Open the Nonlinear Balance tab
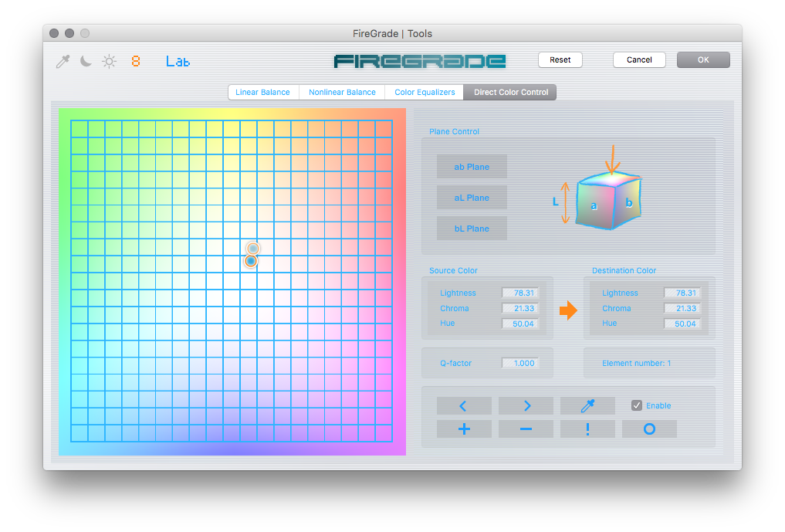The height and width of the screenshot is (532, 785). [342, 92]
